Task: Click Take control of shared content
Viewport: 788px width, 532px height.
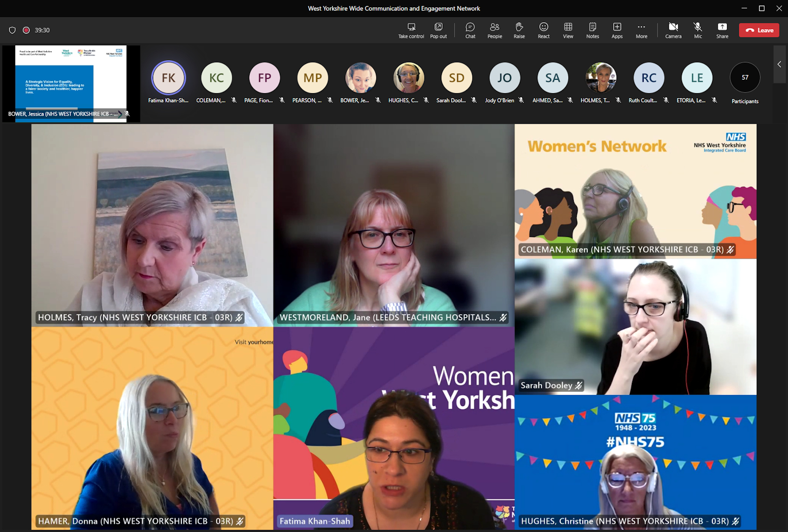Action: (x=411, y=30)
